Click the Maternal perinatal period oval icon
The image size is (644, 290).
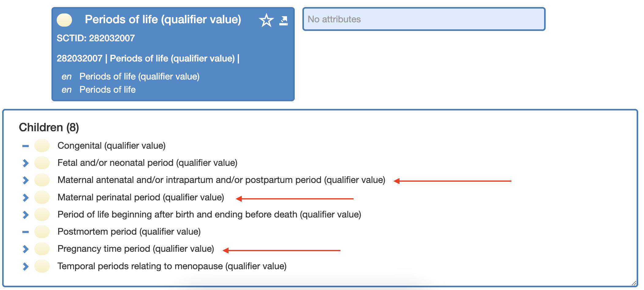coord(42,197)
